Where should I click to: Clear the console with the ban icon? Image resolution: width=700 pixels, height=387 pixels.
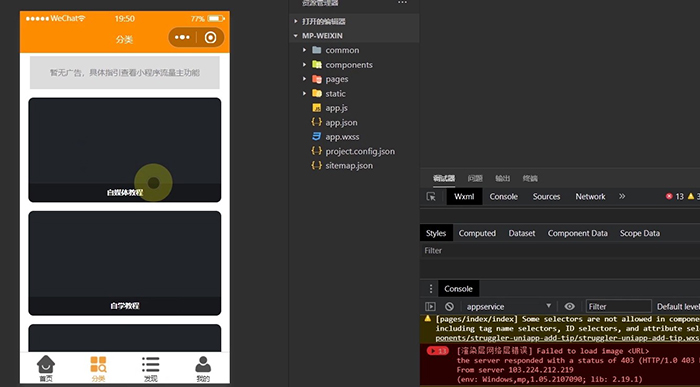point(449,307)
